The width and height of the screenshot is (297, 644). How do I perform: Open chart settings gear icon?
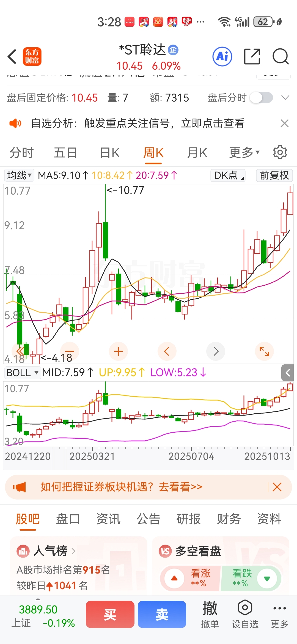[280, 152]
